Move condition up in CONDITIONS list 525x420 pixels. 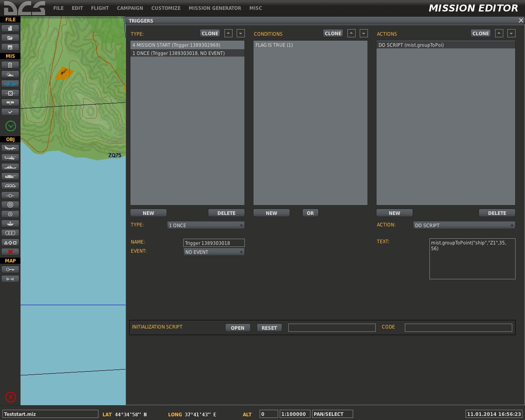click(352, 33)
